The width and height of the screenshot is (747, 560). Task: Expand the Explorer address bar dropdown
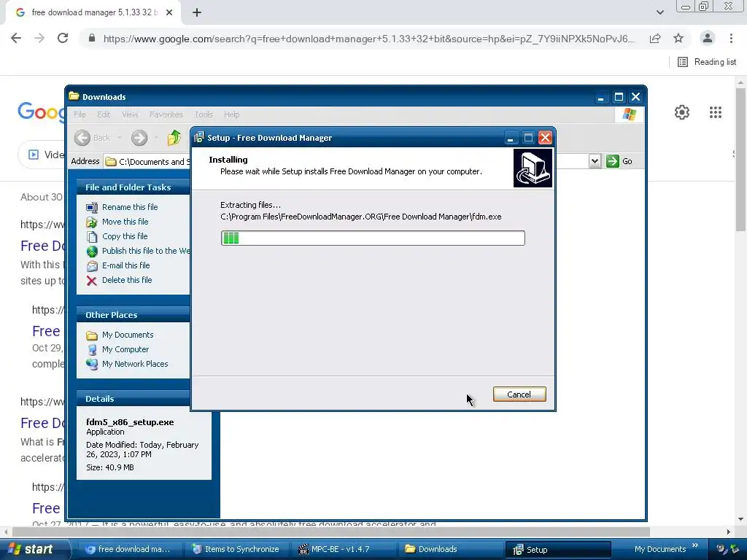(595, 161)
